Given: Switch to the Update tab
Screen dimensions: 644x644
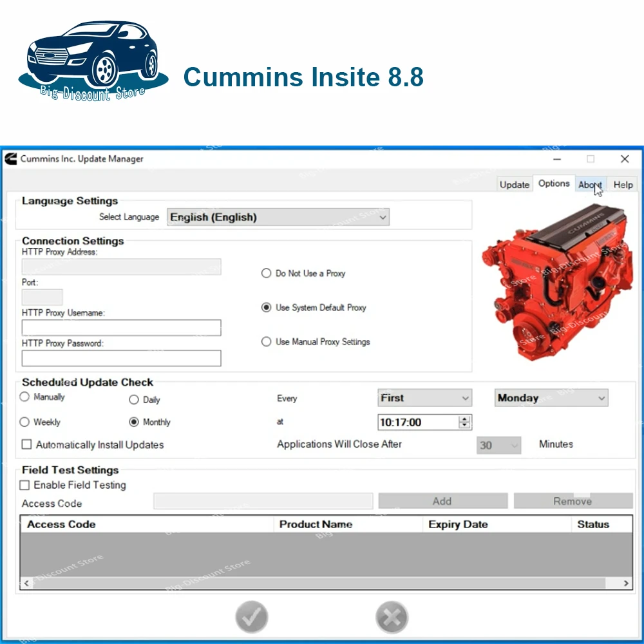Looking at the screenshot, I should point(514,184).
